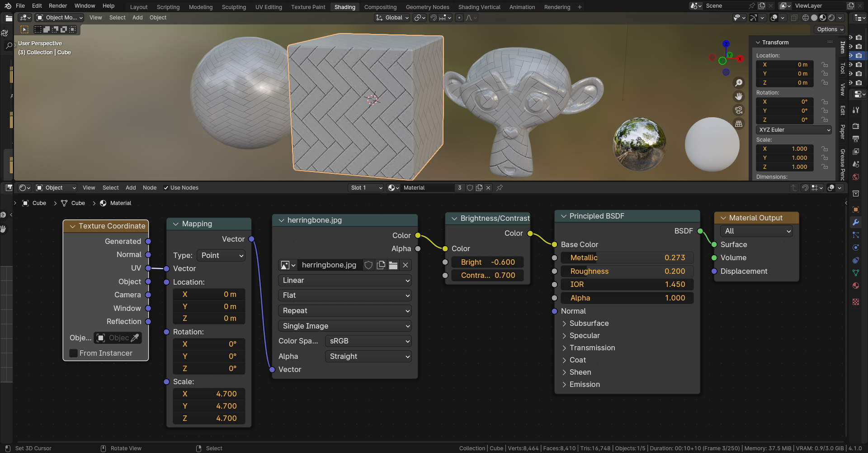Adjust the Roughness slider in Principled BSDF

pyautogui.click(x=627, y=272)
